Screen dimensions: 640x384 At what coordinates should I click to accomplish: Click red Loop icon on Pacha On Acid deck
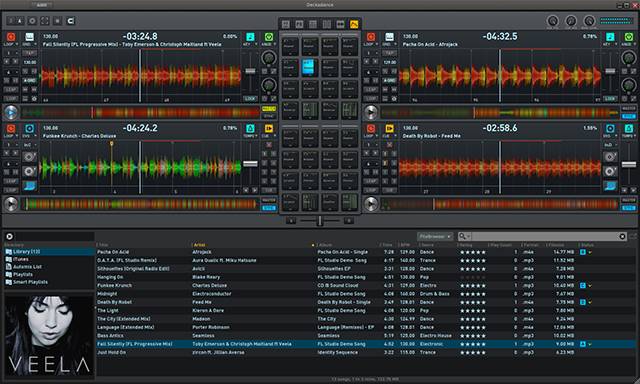tap(371, 37)
